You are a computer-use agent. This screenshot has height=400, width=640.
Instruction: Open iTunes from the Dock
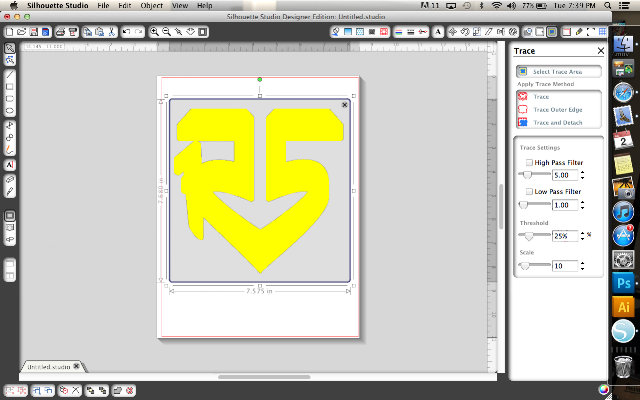[623, 212]
